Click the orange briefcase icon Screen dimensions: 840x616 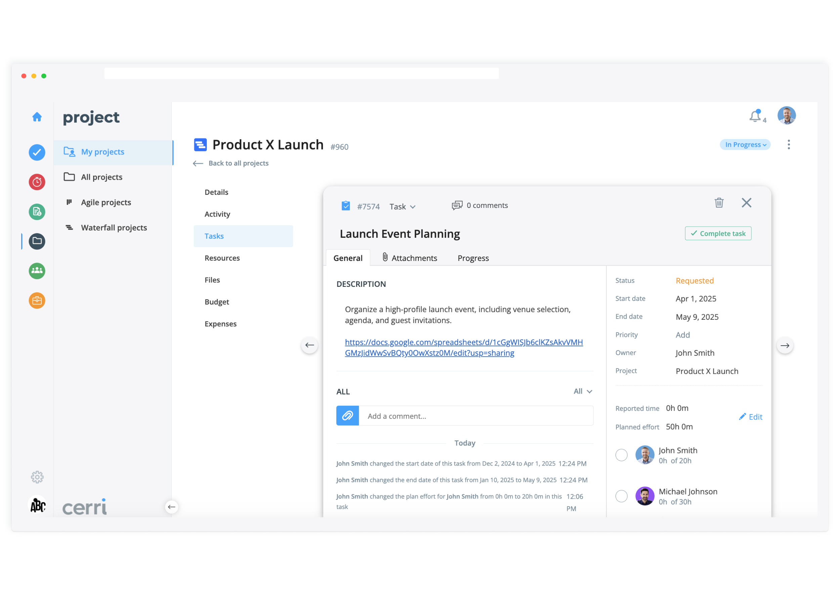point(37,301)
